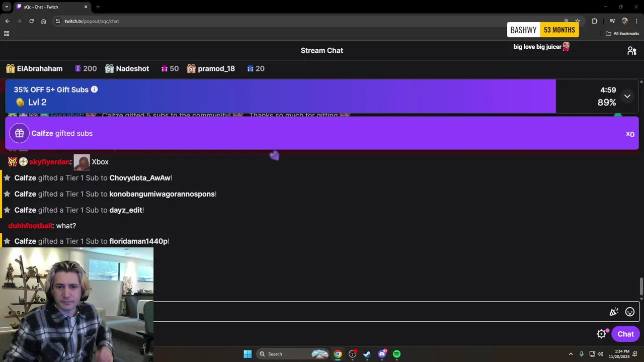Click recipient floridaman1440p name

coord(138,241)
